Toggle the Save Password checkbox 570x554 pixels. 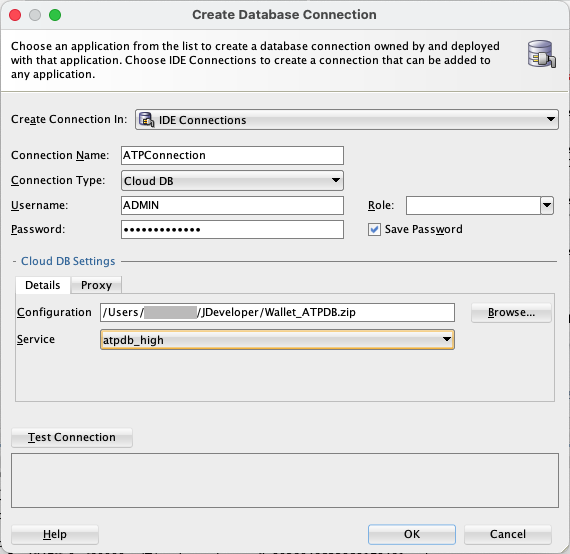(374, 229)
